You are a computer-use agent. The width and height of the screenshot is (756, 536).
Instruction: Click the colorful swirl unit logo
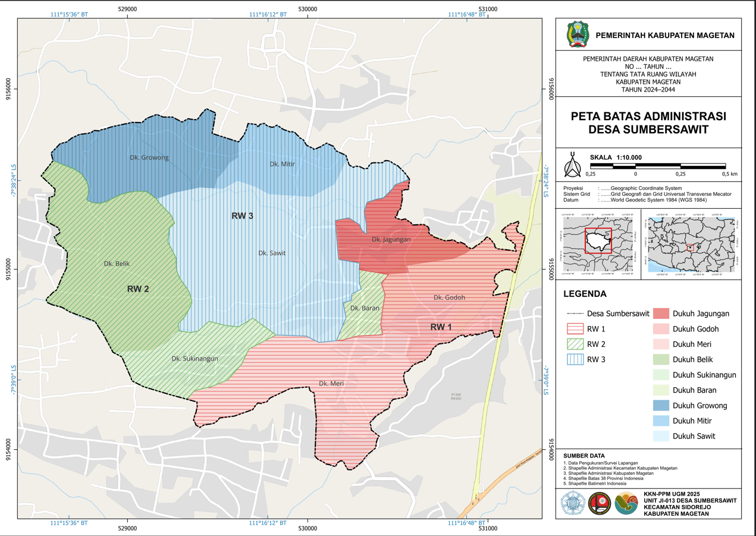[x=626, y=504]
